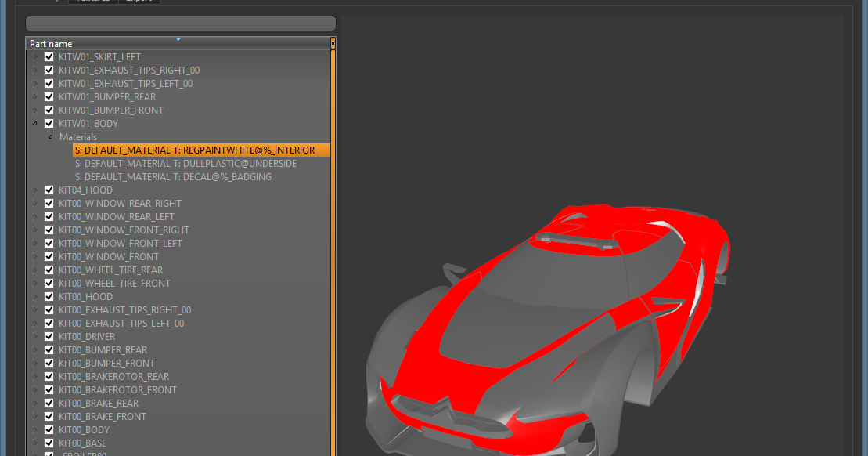Collapse the Materials node under KITW01_BODY
The height and width of the screenshot is (456, 868).
coord(49,136)
